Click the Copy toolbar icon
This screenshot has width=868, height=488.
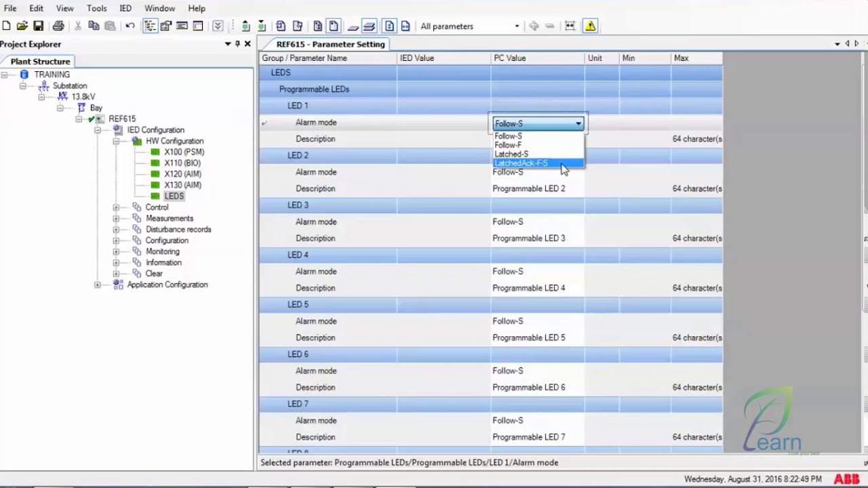click(94, 26)
